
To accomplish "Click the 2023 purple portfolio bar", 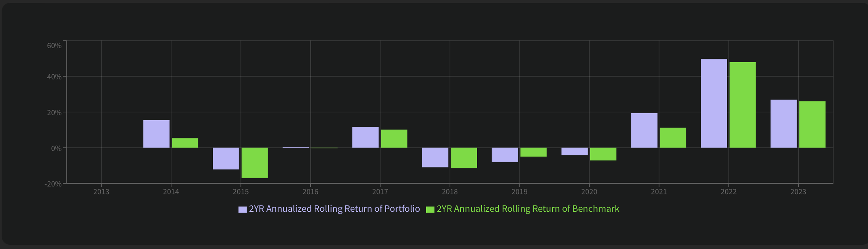I will click(x=784, y=124).
